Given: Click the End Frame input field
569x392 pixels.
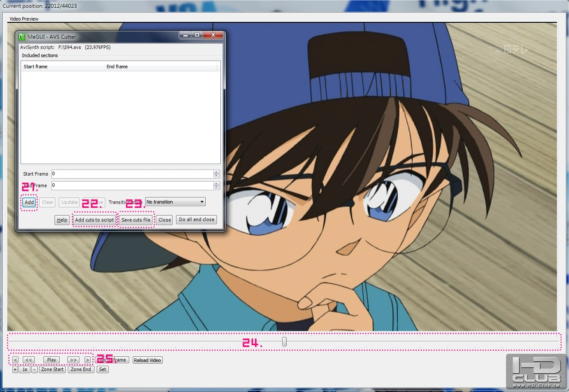Looking at the screenshot, I should tap(133, 185).
